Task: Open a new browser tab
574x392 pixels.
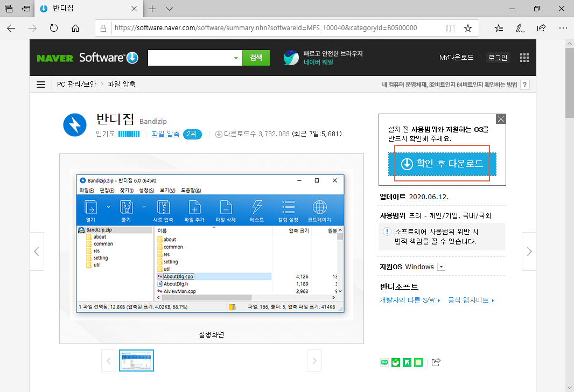Action: (152, 9)
